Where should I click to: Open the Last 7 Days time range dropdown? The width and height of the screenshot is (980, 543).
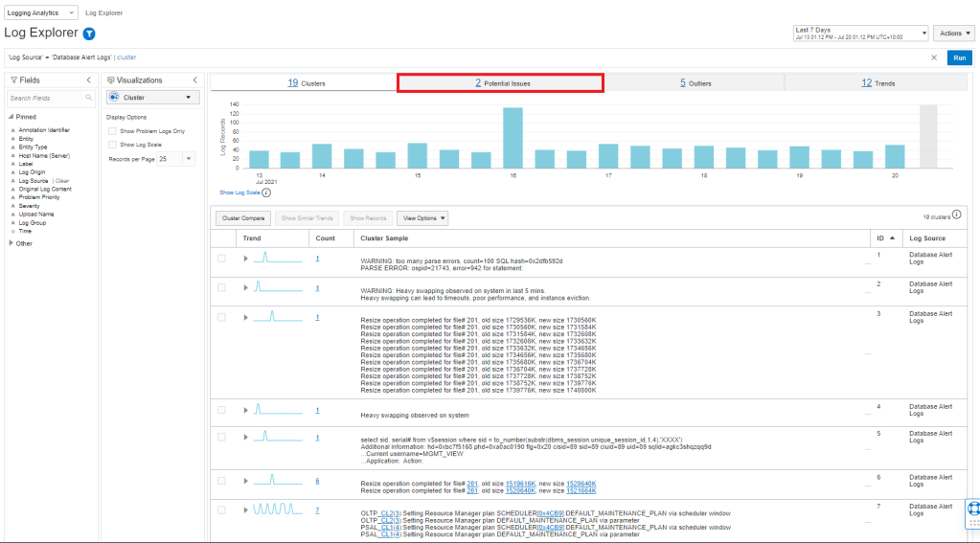click(860, 34)
